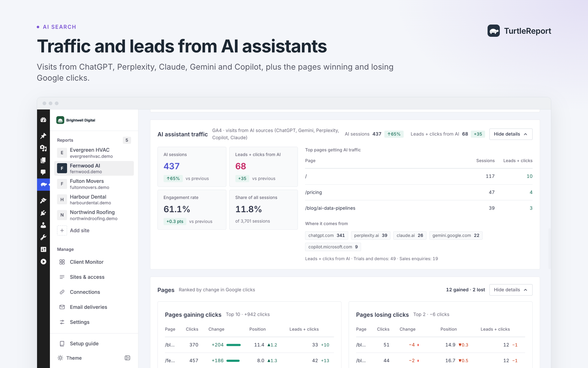Click the green bar next to +204 change
This screenshot has width=588, height=368.
(x=233, y=345)
